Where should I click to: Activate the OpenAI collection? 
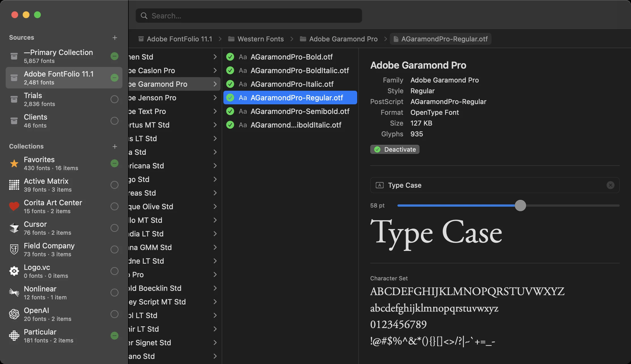115,314
